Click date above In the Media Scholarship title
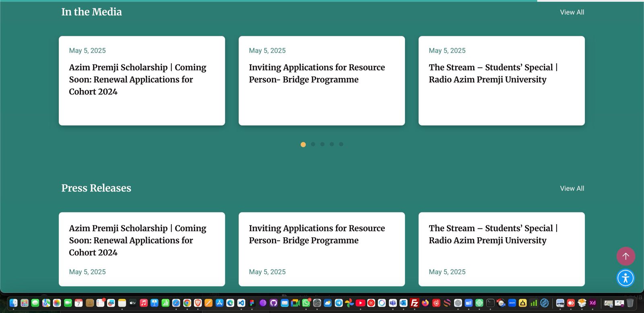This screenshot has width=644, height=313. tap(87, 51)
